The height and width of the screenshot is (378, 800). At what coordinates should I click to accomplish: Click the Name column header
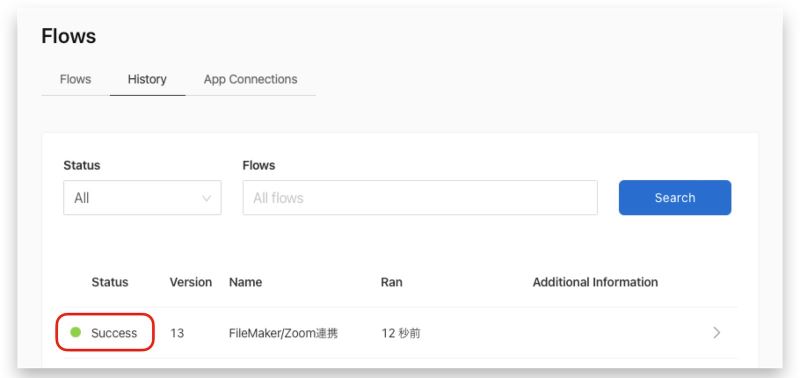tap(245, 282)
